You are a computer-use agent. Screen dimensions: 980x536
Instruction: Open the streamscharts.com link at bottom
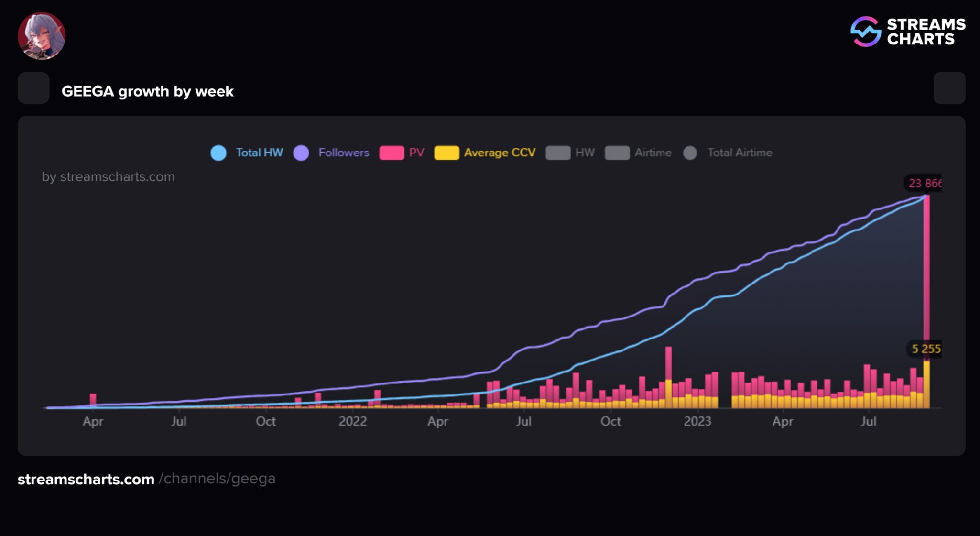point(86,479)
